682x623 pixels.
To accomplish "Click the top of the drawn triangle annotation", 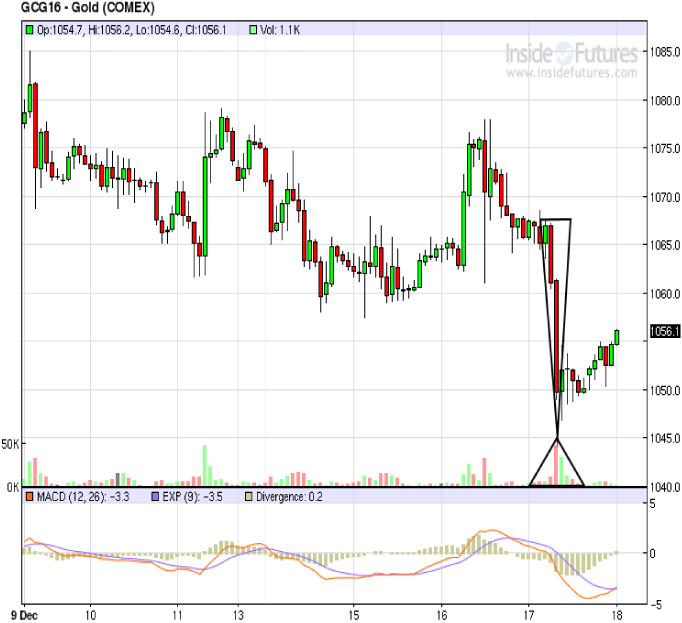I will [554, 220].
